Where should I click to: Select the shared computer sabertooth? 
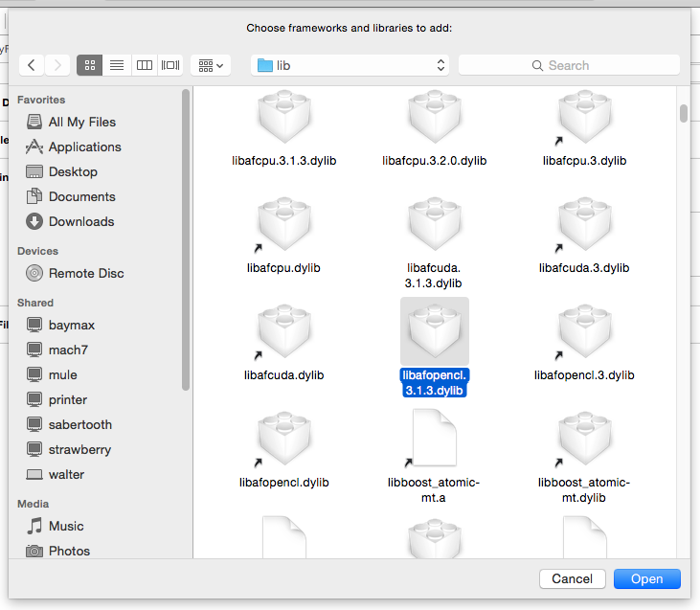pyautogui.click(x=80, y=424)
